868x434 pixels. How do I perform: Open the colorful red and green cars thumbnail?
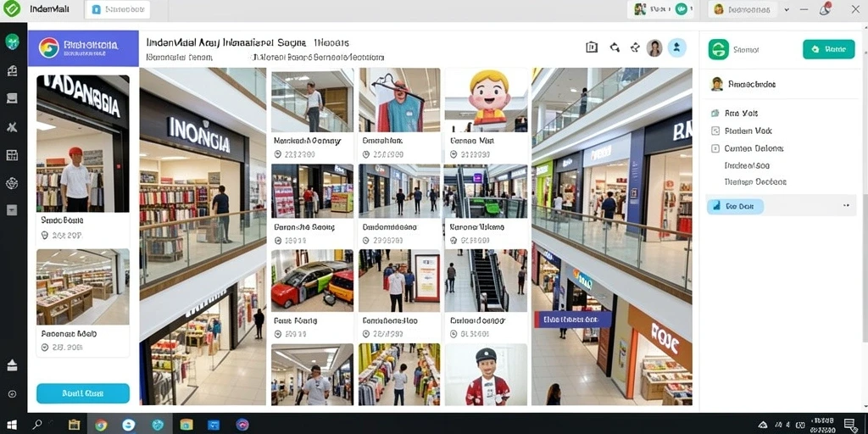(312, 281)
